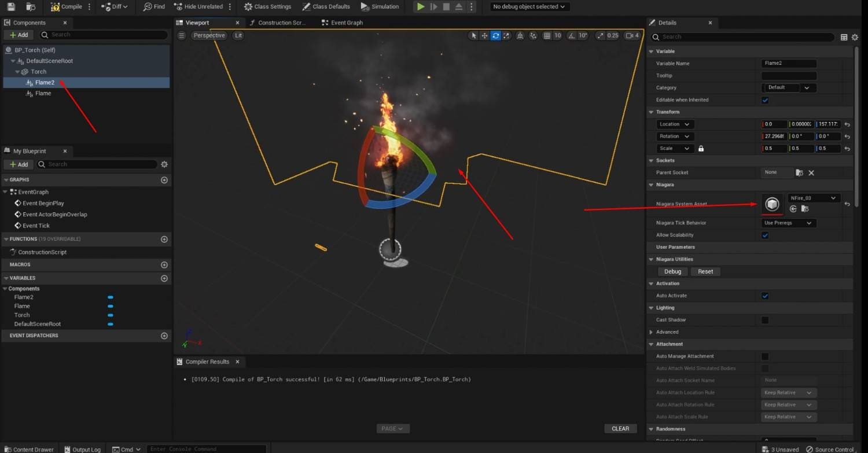Add new variable with plus icon

tap(164, 278)
